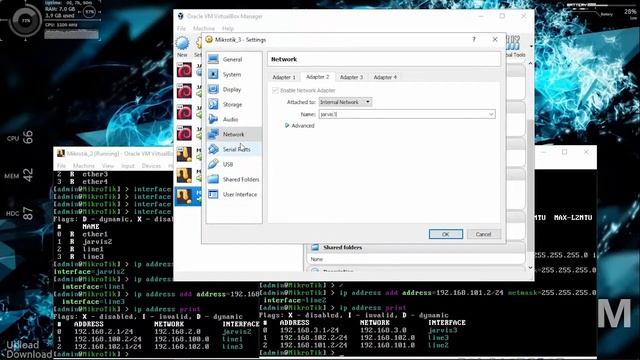
Task: Confirm settings with the OK button
Action: (446, 234)
